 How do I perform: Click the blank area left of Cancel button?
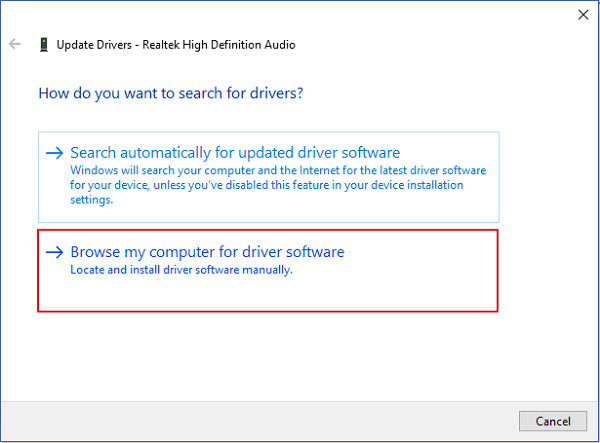click(300, 420)
